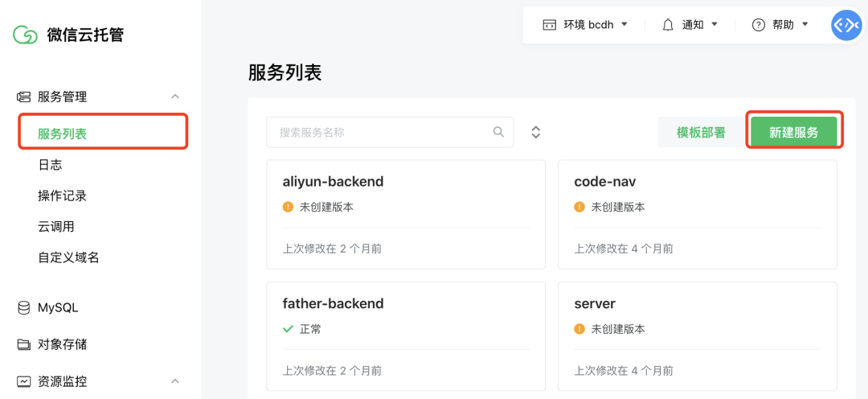This screenshot has height=399, width=868.
Task: Click the object storage folder icon
Action: click(24, 344)
